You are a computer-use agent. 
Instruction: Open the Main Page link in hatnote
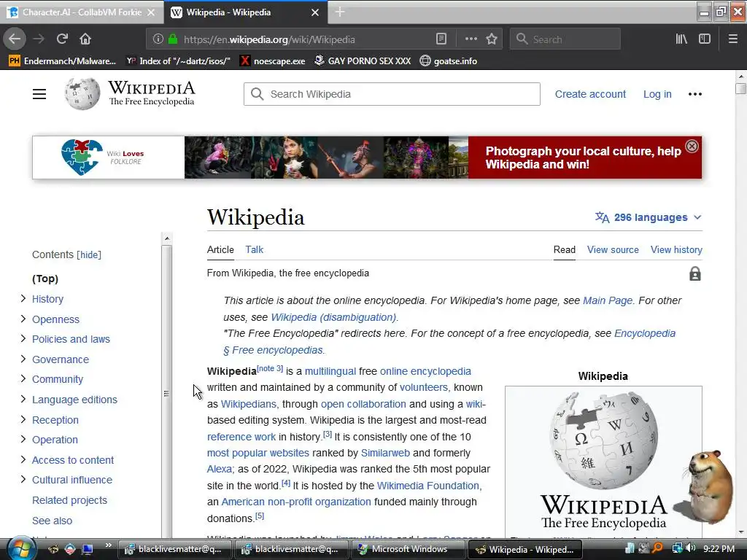click(608, 300)
